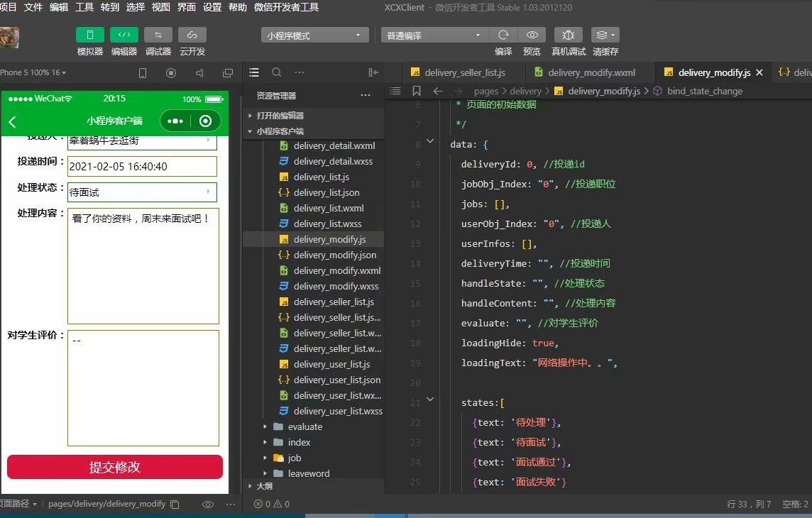Click the pages breadcrumb
Image resolution: width=812 pixels, height=518 pixels.
click(485, 91)
